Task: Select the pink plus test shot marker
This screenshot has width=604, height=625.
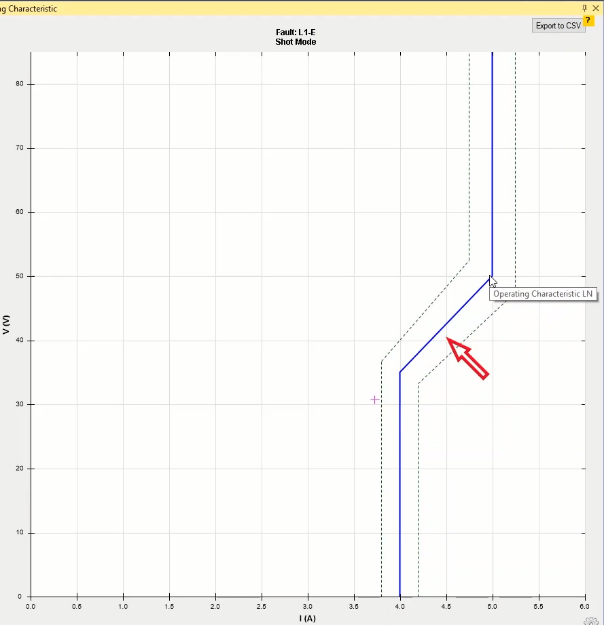Action: click(375, 400)
